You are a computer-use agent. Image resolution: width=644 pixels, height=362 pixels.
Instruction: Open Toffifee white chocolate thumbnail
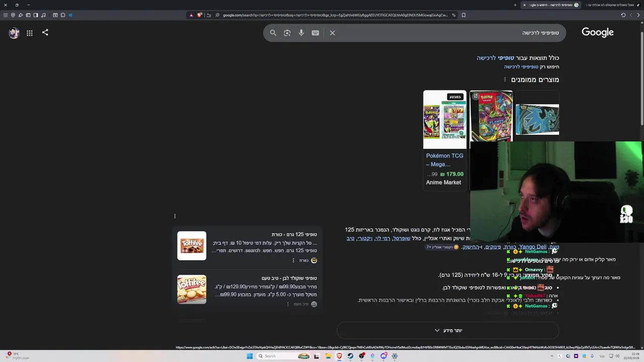click(192, 290)
